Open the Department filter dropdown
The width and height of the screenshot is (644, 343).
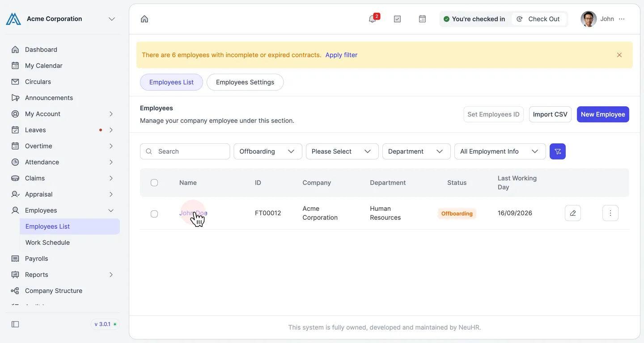416,151
